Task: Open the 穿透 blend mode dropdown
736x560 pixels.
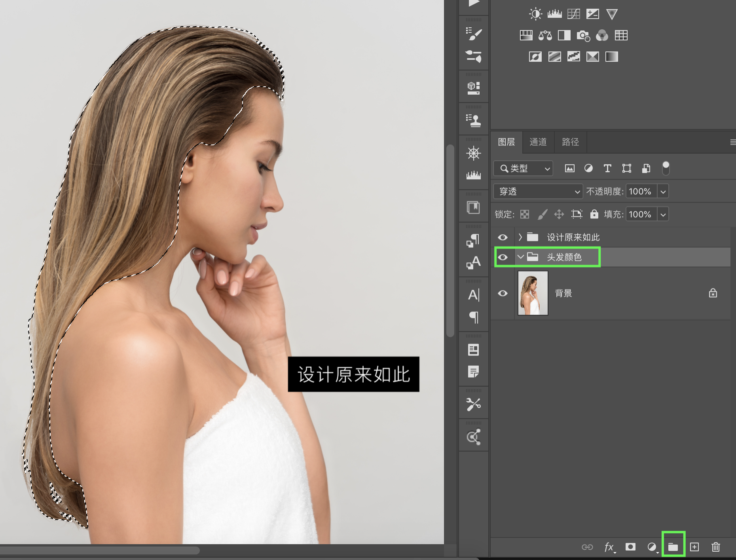Action: point(538,192)
